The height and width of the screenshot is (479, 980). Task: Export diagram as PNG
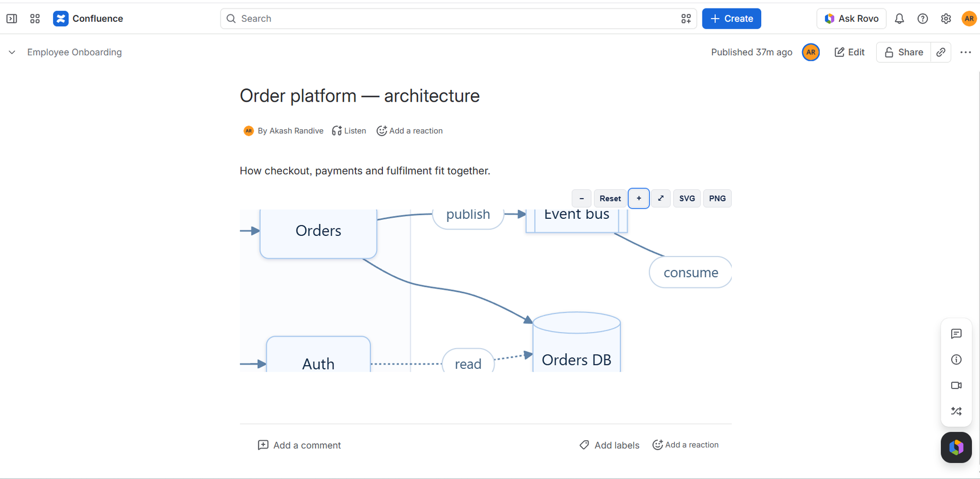tap(717, 199)
